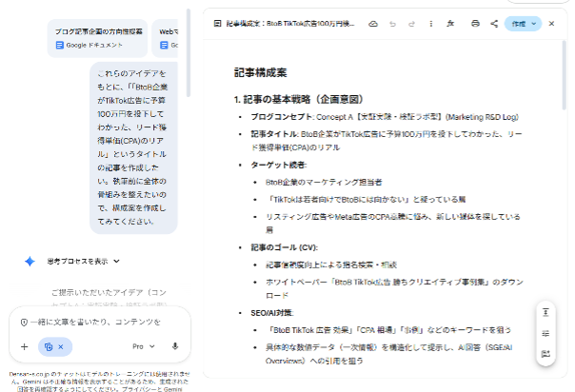This screenshot has width=575, height=392.
Task: Print the canvas document
Action: 475,24
